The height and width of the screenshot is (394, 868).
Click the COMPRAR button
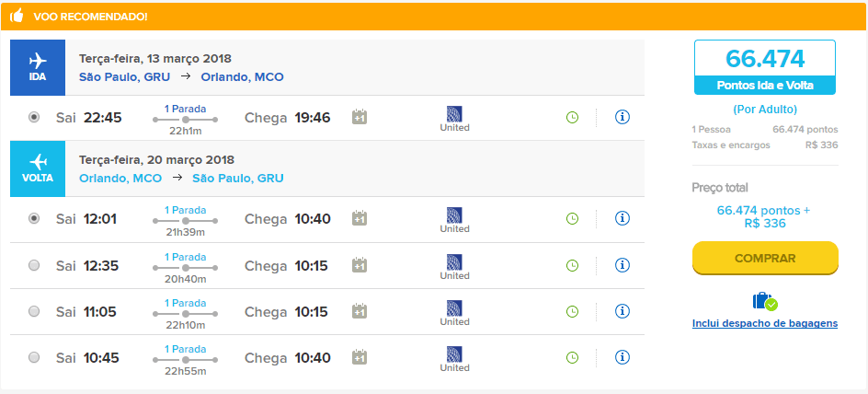pos(765,259)
